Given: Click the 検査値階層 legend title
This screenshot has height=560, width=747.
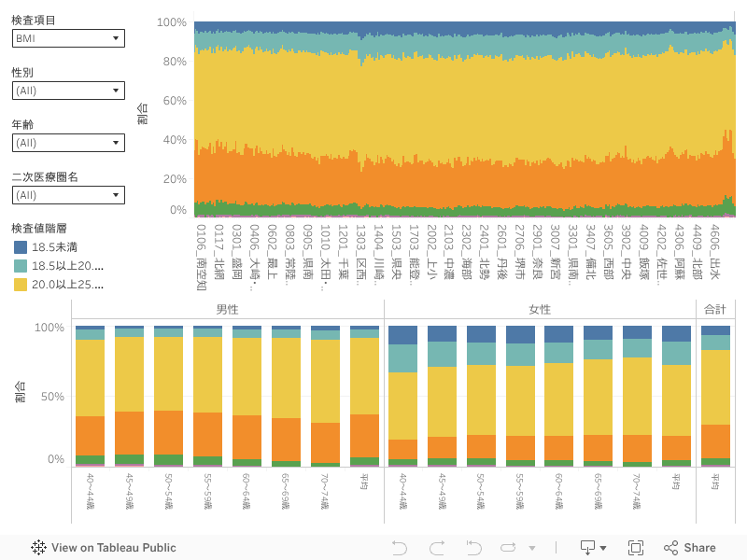Looking at the screenshot, I should (39, 228).
